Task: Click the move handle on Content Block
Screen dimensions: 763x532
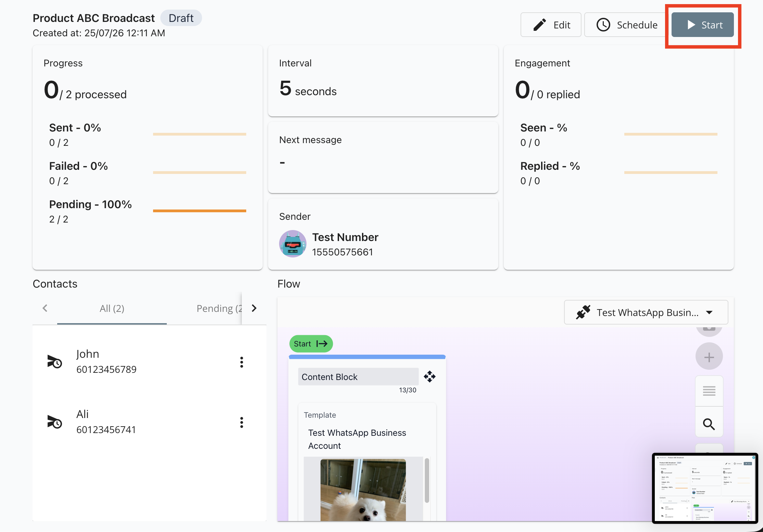Action: (429, 377)
